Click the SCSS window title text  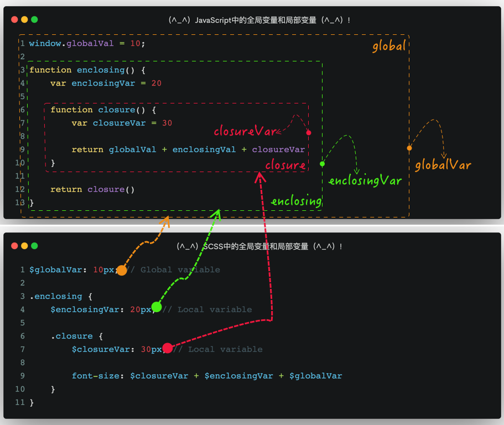259,247
